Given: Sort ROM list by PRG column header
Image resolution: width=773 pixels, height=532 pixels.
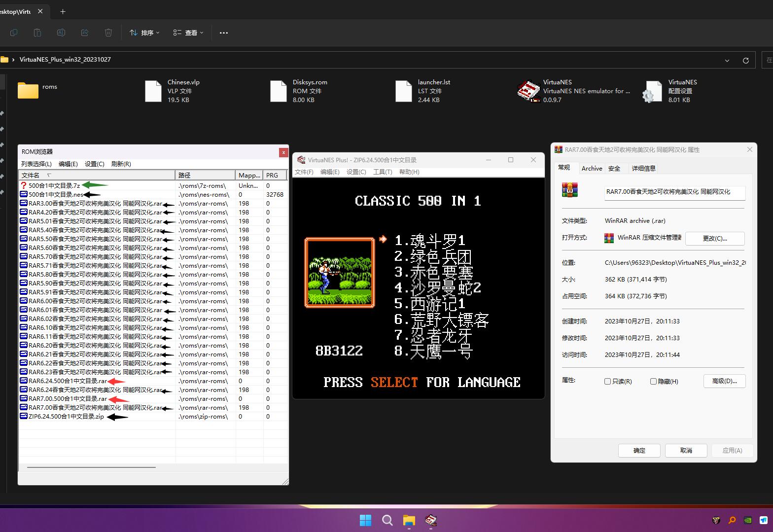Looking at the screenshot, I should click(275, 175).
